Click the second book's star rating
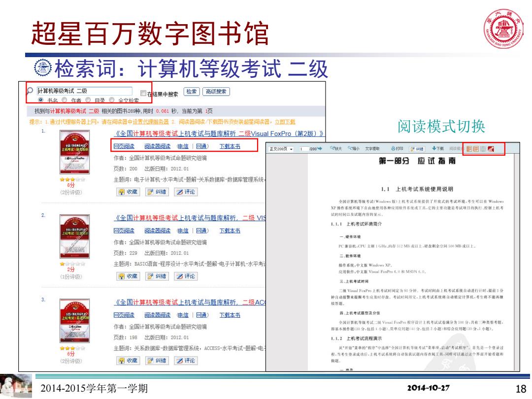The image size is (532, 399). [x=72, y=264]
